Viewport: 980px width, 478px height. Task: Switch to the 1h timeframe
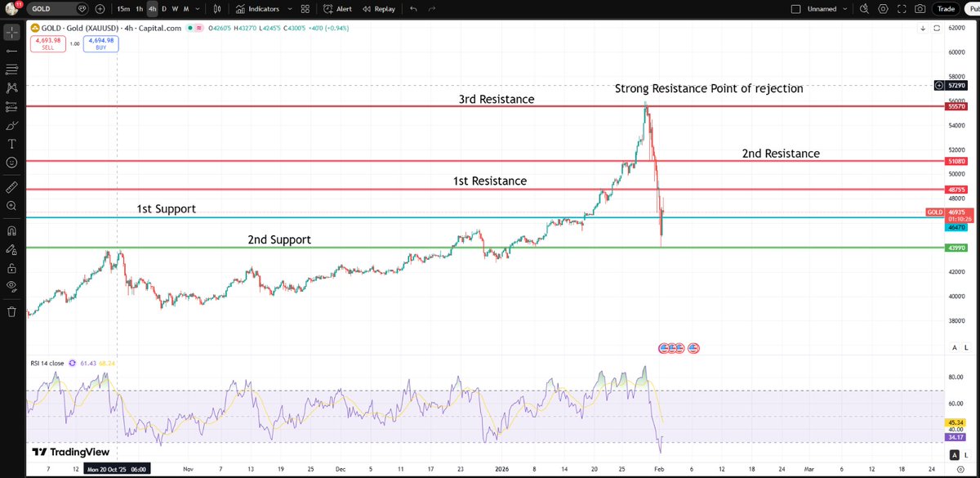pyautogui.click(x=139, y=9)
